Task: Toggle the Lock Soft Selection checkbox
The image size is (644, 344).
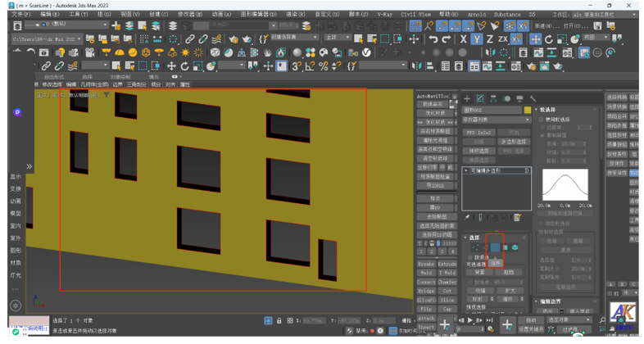Action: (541, 224)
